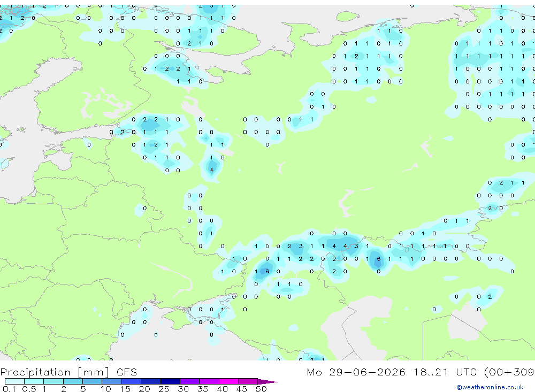
Task: Pick the legend swatch between 2 and 5
Action: (x=73, y=381)
